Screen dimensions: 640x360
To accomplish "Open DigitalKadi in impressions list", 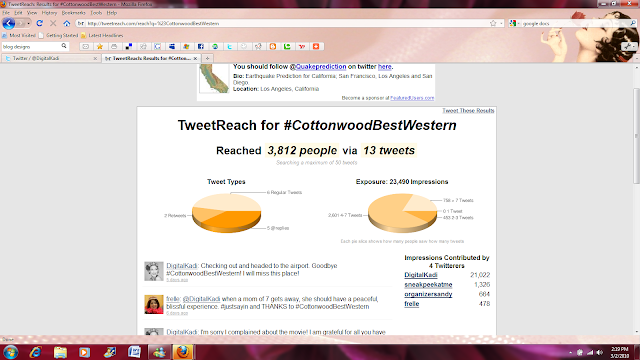I will coord(421,275).
